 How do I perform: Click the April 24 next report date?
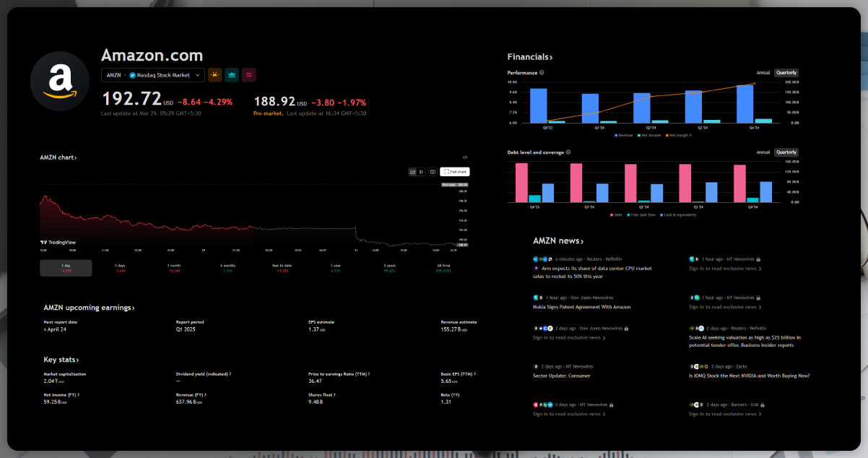coord(56,329)
